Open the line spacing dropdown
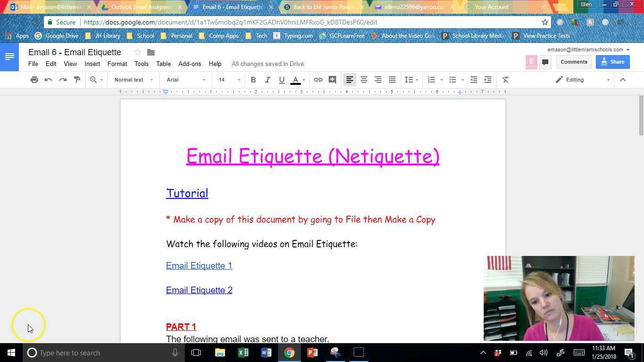The image size is (644, 362). [x=410, y=80]
